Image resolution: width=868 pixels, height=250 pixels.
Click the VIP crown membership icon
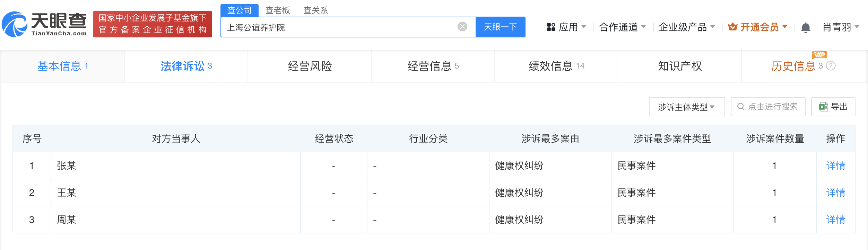[732, 27]
